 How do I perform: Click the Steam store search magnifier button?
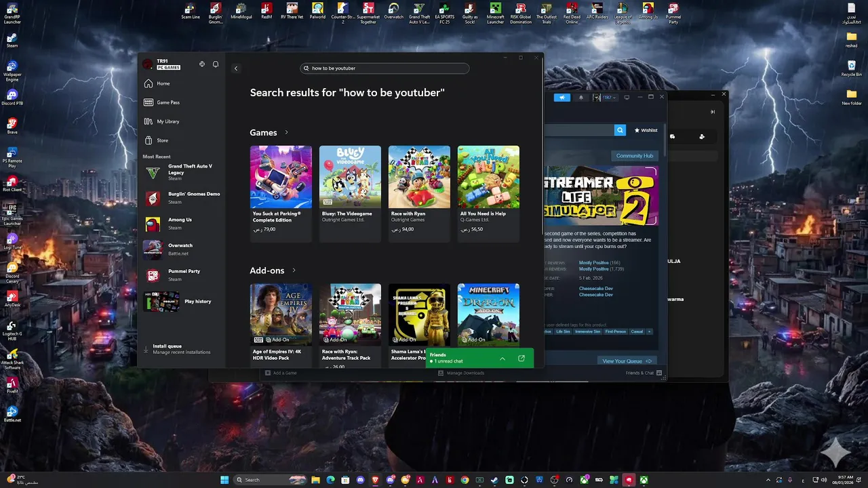click(x=620, y=130)
